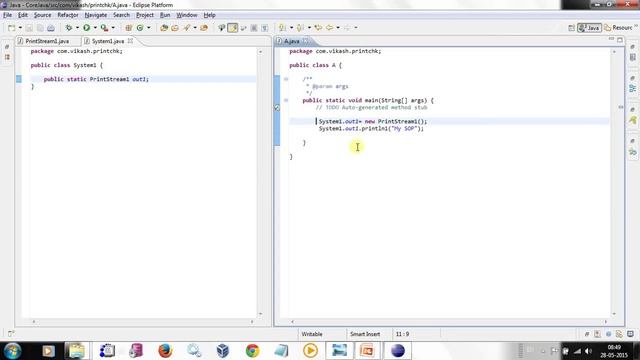Toggle Mark Occurrences in toolbar
The height and width of the screenshot is (360, 640).
(x=233, y=28)
